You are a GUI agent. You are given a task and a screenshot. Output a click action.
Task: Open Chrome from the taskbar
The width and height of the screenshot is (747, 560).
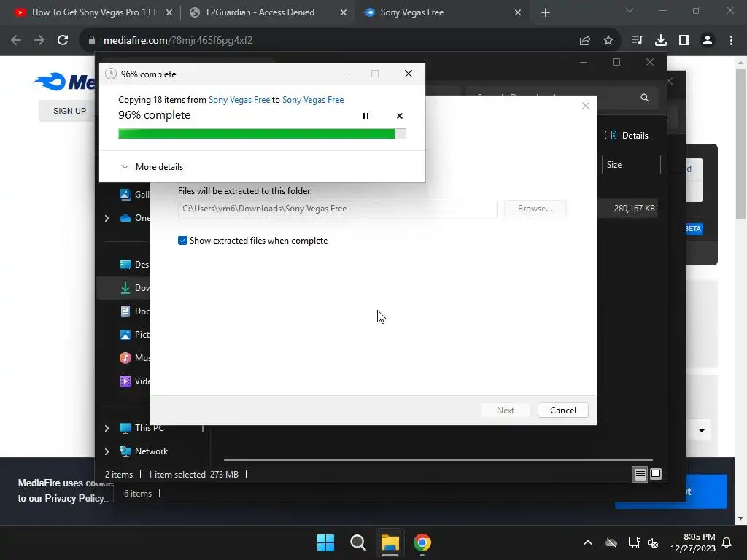(x=422, y=542)
